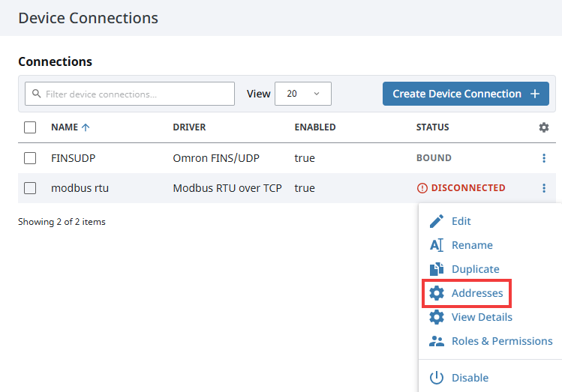This screenshot has height=392, width=562.
Task: Click the DISCONNECTED status text
Action: pos(468,188)
